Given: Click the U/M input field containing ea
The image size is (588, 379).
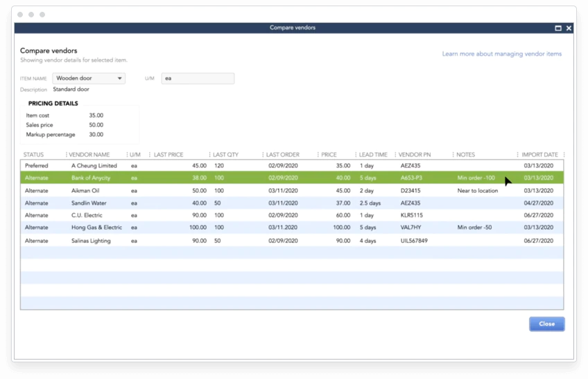Looking at the screenshot, I should (x=198, y=78).
